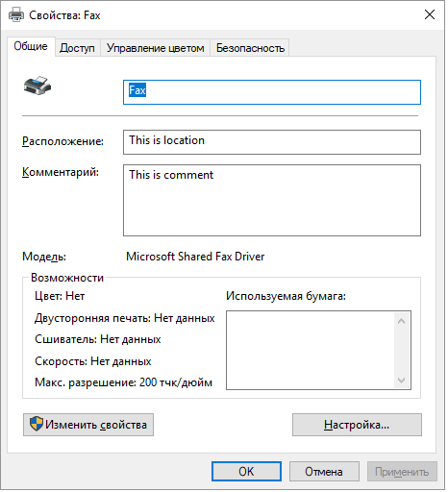The width and height of the screenshot is (448, 492).
Task: Click the shield icon on the Изменить свойства button
Action: (37, 426)
